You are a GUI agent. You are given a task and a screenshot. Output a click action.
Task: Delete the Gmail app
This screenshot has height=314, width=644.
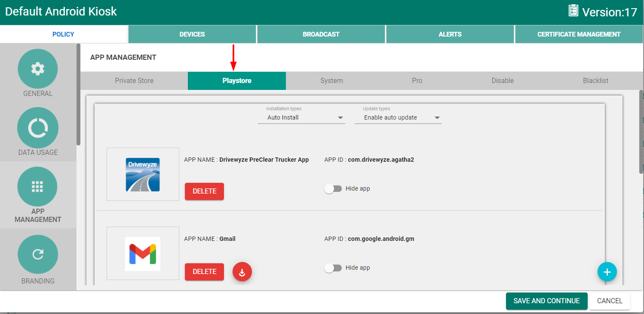[204, 272]
